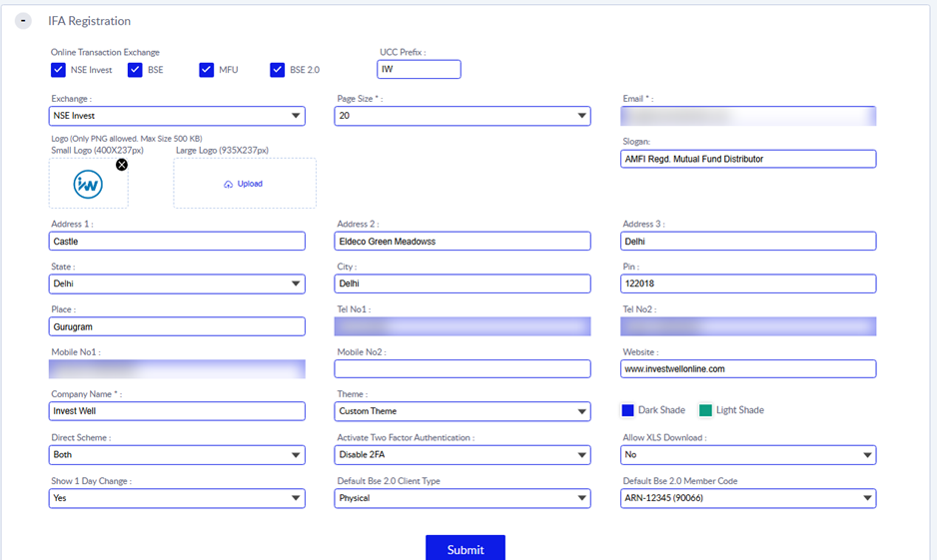937x560 pixels.
Task: Pick the Dark Shade color swatch
Action: click(x=627, y=410)
